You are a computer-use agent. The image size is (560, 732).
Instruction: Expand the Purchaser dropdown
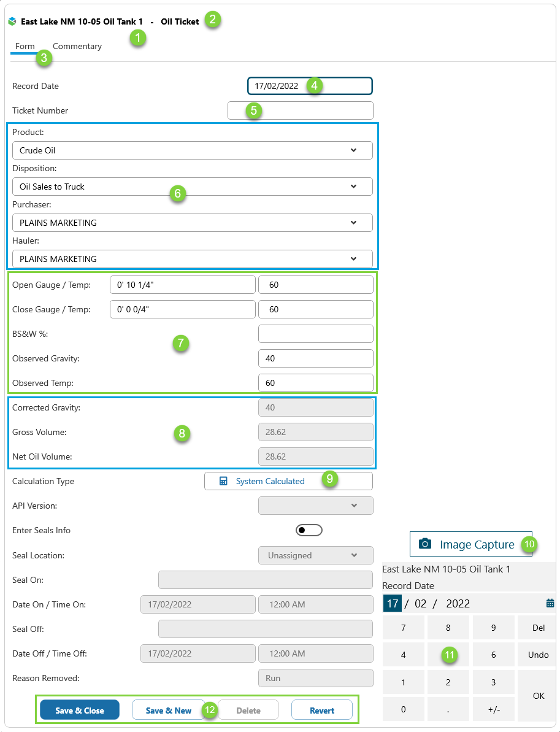(353, 223)
